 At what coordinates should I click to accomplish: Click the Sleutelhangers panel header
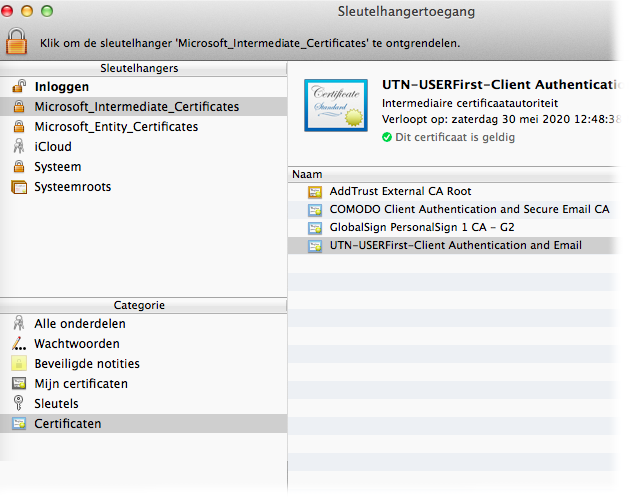(x=144, y=69)
